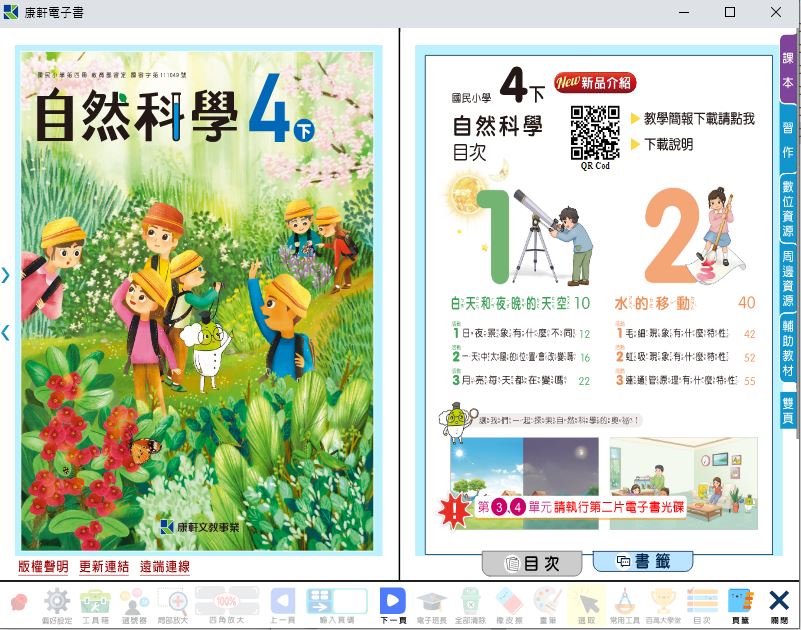Screen dimensions: 801x630
Task: Click the 關閉 X toolbar button
Action: click(779, 606)
